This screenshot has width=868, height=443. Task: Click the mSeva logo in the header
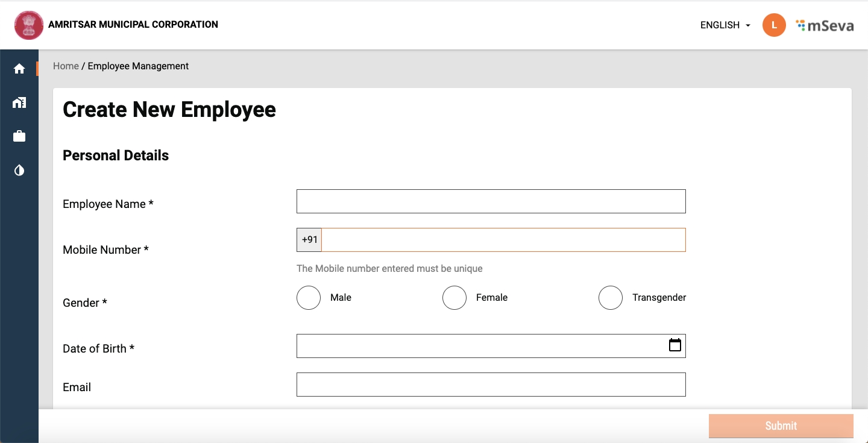(x=825, y=25)
